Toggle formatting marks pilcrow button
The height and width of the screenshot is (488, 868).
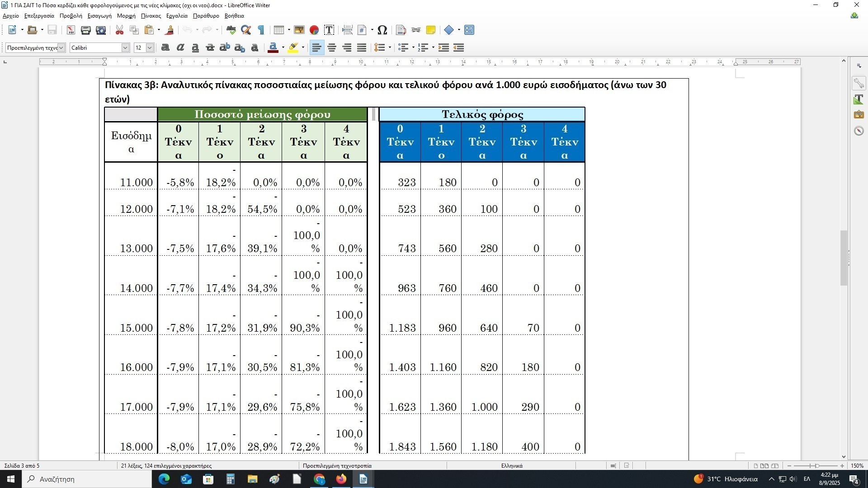coord(261,30)
